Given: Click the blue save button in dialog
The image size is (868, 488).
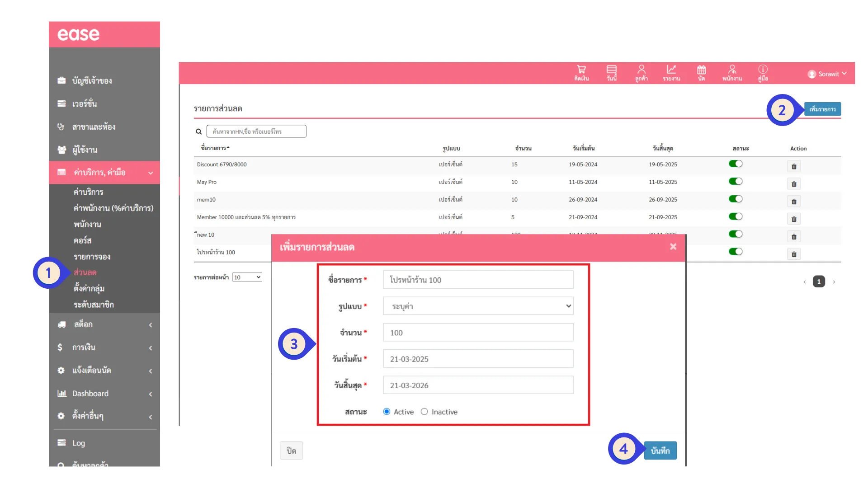Looking at the screenshot, I should [x=660, y=450].
